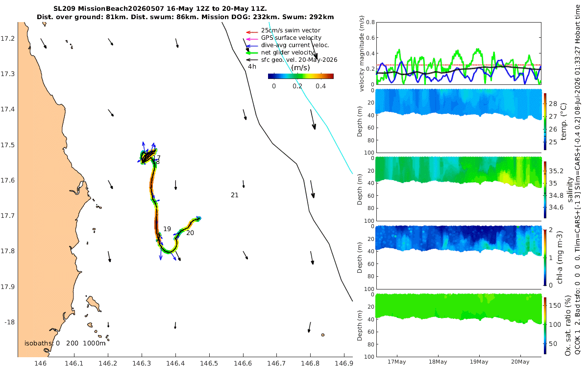Screen dimensions: 588x368
Task: Click the salinity colorbar
Action: tap(545, 189)
